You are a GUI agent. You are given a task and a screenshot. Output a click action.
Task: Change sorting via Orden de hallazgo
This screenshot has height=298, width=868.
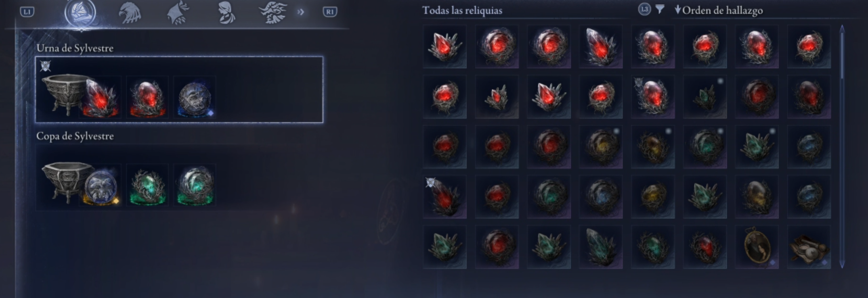719,10
